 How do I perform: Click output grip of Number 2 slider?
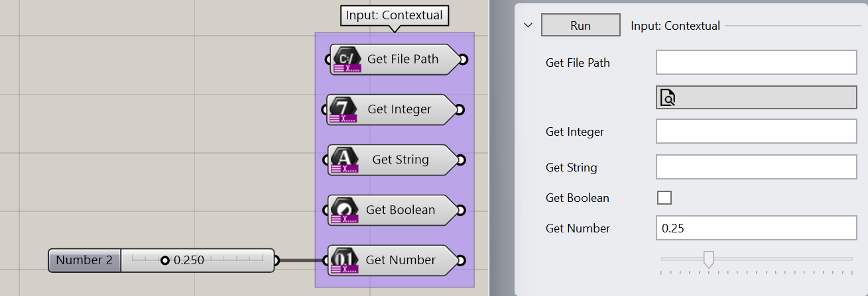point(277,261)
